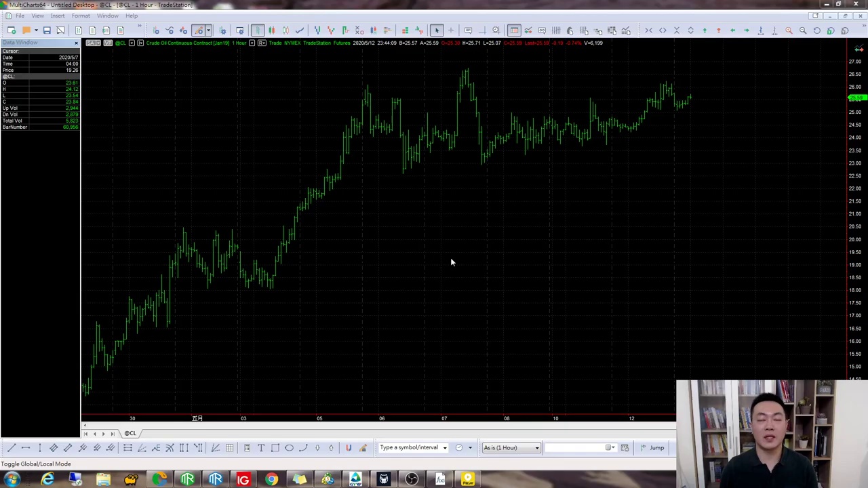Open OBS Studio from taskbar

[x=412, y=480]
